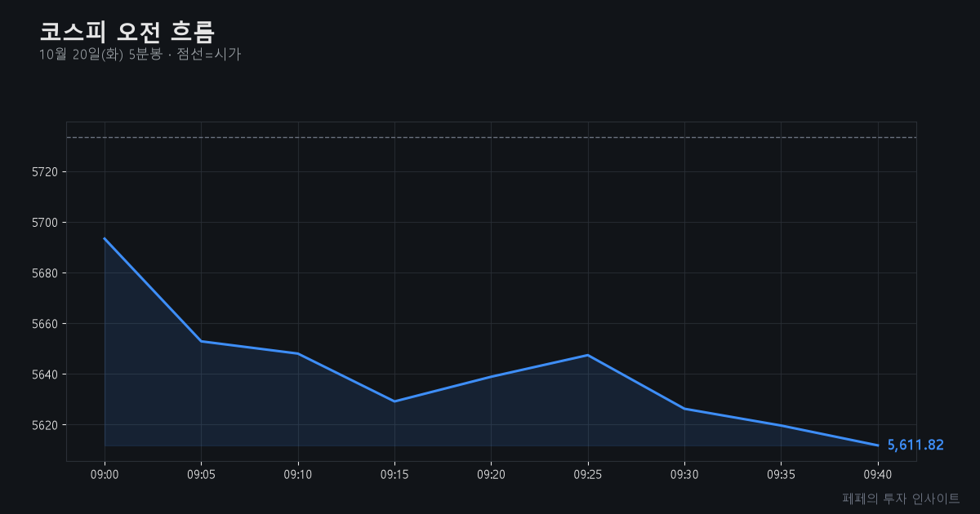This screenshot has width=980, height=514.
Task: Click the 09:40 time axis label
Action: pos(878,474)
